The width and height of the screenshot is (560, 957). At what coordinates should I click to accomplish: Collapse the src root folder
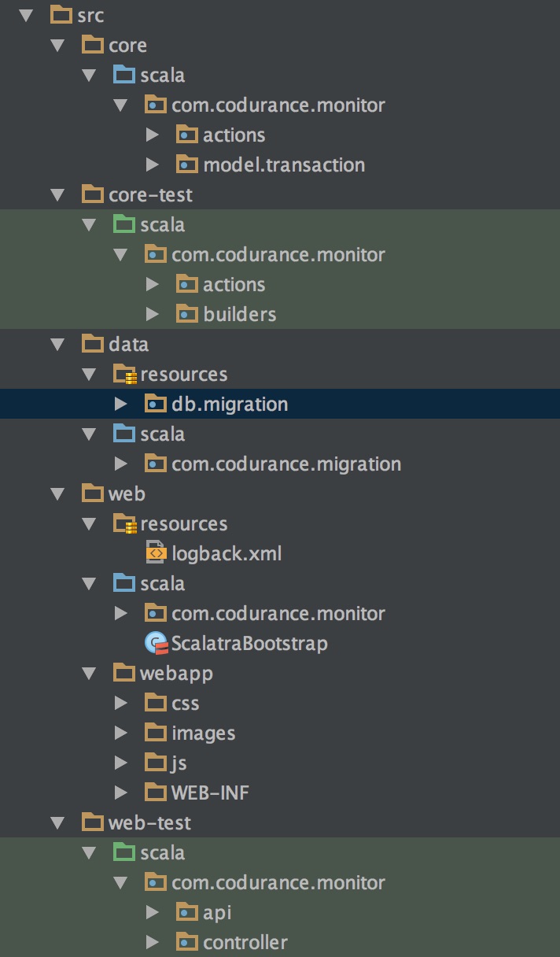(25, 15)
